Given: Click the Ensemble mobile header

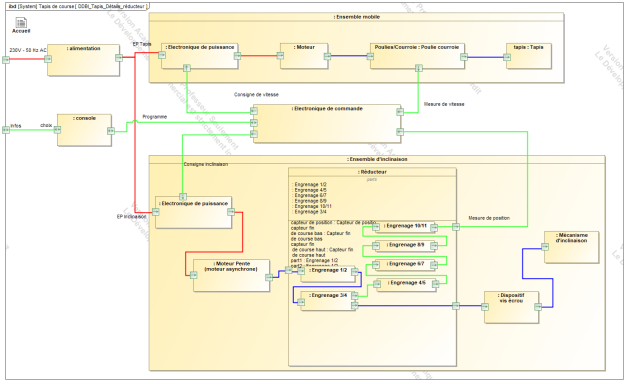Looking at the screenshot, I should tap(356, 17).
